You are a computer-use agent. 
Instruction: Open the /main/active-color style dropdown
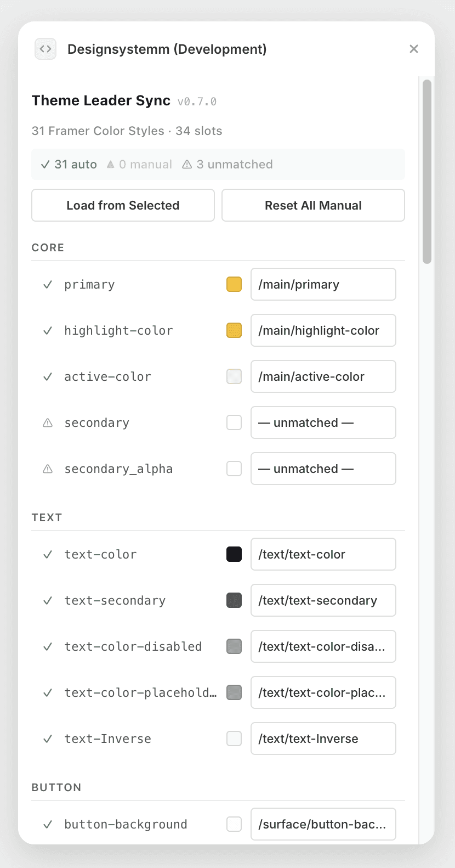pos(323,376)
